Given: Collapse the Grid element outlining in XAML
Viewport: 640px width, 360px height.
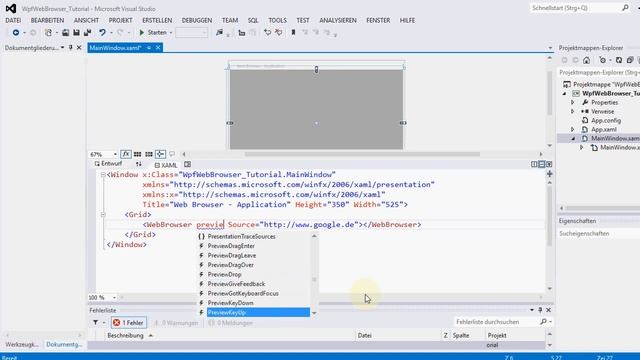Looking at the screenshot, I should point(103,214).
